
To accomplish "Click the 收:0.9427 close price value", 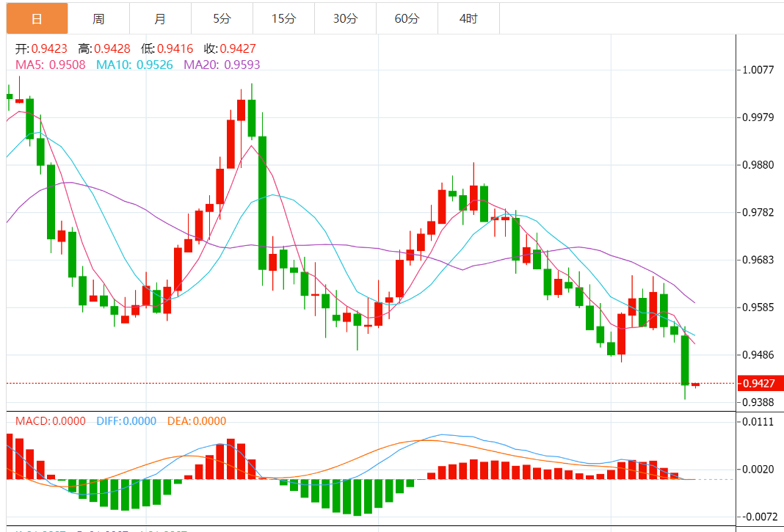I will 230,48.
